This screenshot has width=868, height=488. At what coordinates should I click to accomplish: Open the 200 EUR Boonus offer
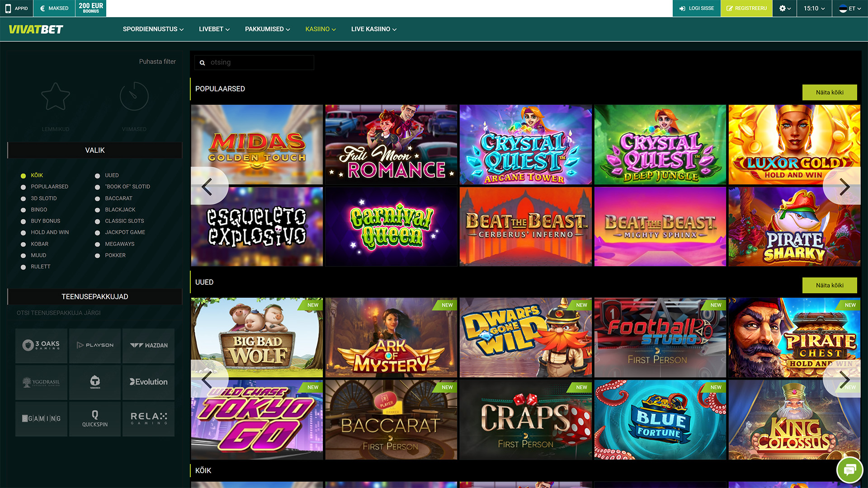point(91,8)
